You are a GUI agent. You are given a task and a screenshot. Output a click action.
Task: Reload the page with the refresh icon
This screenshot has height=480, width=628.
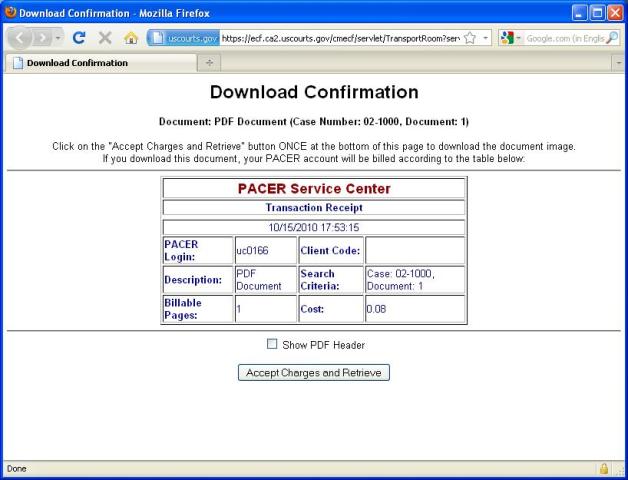(79, 38)
